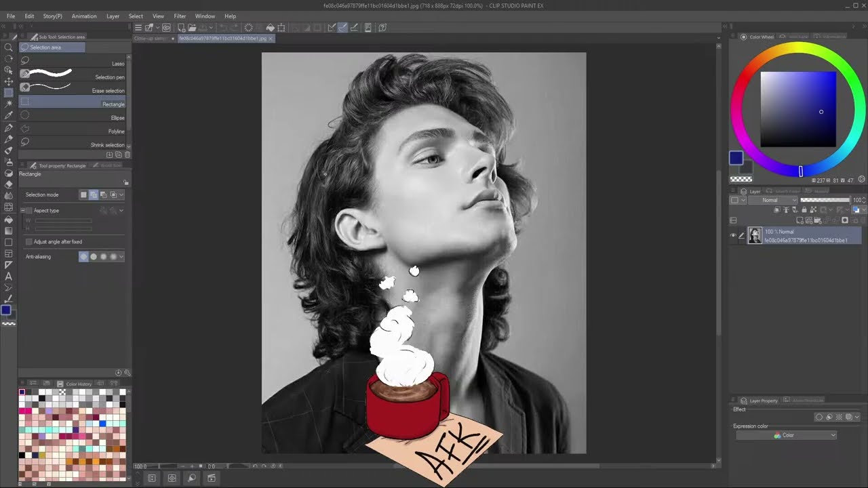Expand Anti-aliasing options arrow
The height and width of the screenshot is (488, 868).
[x=121, y=257]
